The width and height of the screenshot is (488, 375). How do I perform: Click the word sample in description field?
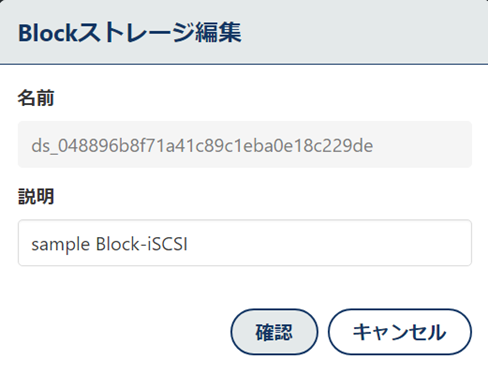[x=61, y=245]
